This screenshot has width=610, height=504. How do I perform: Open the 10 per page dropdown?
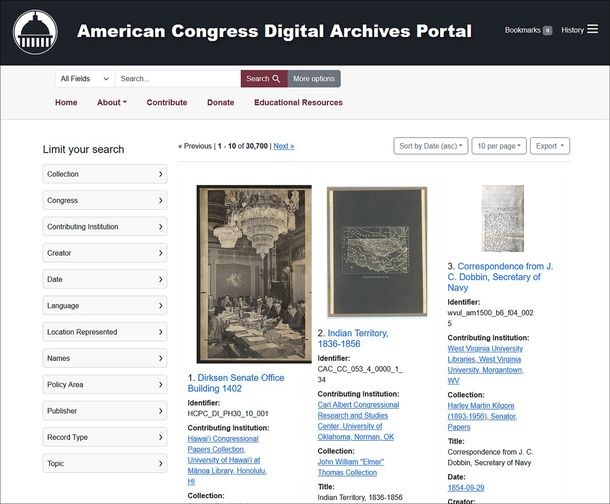click(498, 146)
